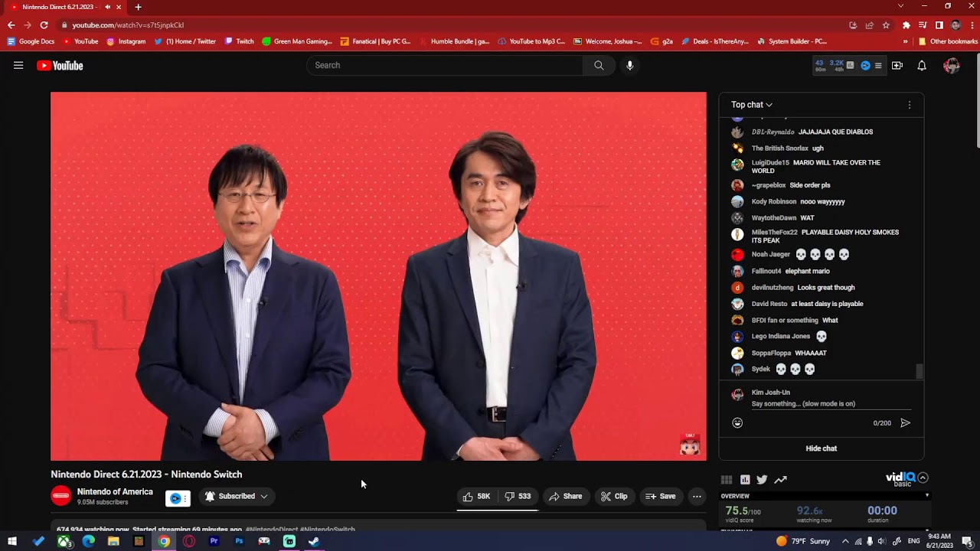
Task: Open the Other bookmarks folder
Action: (x=948, y=41)
